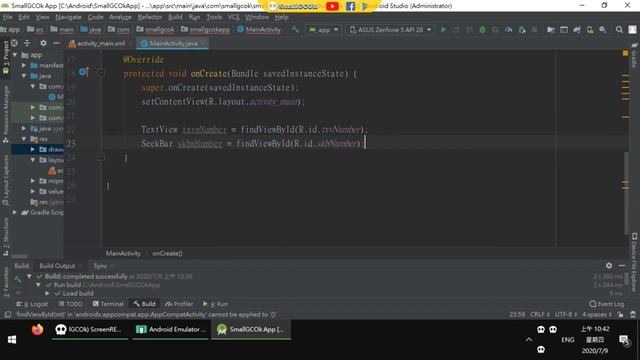Open the Project Structure folder icon

pos(551,30)
